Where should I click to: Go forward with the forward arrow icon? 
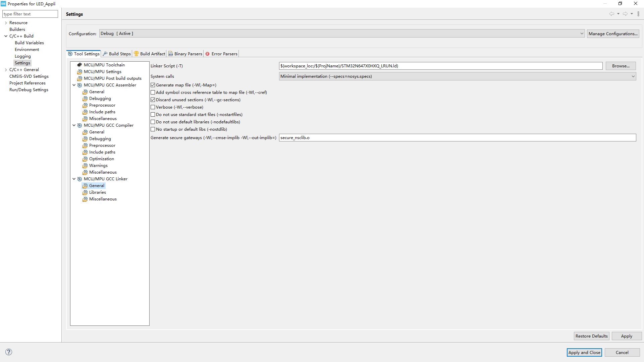pyautogui.click(x=625, y=14)
